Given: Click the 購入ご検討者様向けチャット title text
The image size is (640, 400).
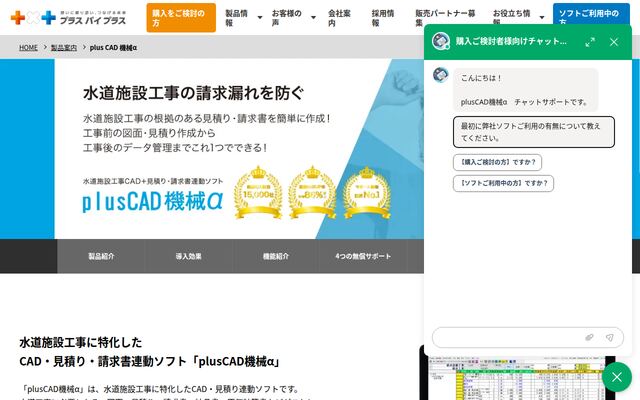Looking at the screenshot, I should coord(511,41).
